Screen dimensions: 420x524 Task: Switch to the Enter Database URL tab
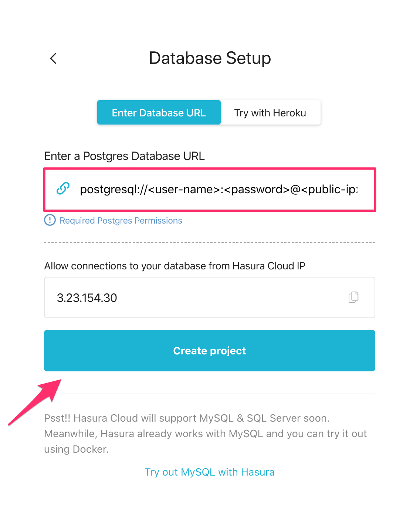[159, 113]
